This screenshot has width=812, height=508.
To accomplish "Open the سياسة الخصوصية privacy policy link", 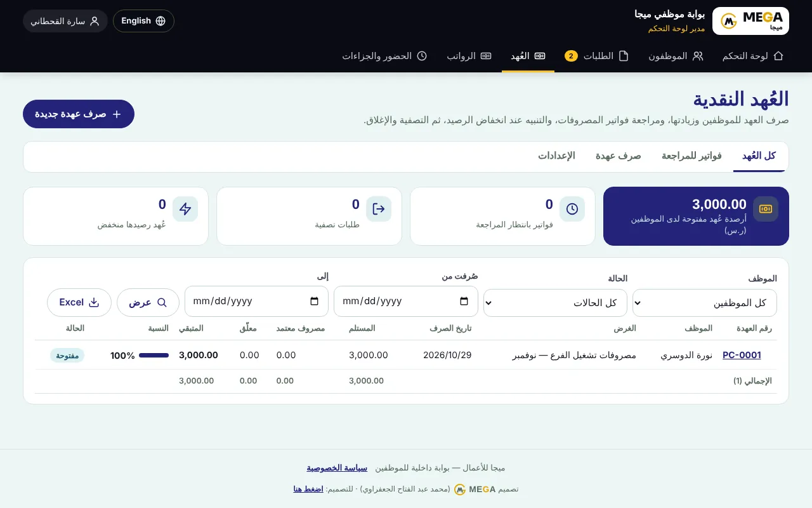I will (x=337, y=468).
